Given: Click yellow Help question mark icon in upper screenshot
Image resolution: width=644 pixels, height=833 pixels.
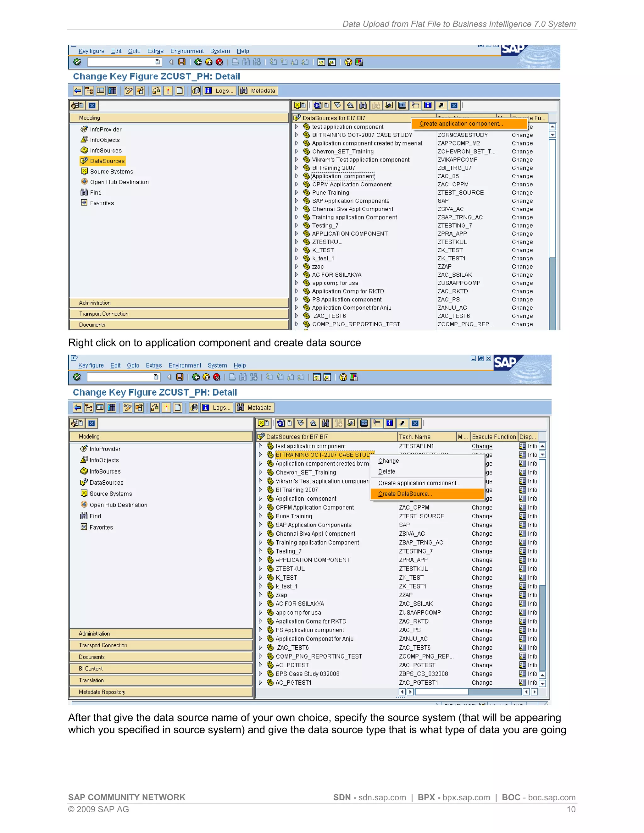Looking at the screenshot, I should (348, 62).
